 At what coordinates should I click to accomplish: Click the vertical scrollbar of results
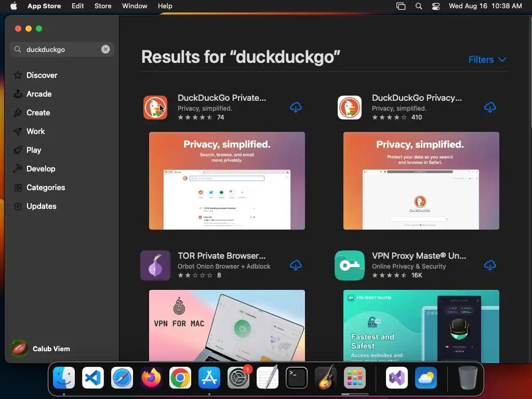click(x=530, y=73)
